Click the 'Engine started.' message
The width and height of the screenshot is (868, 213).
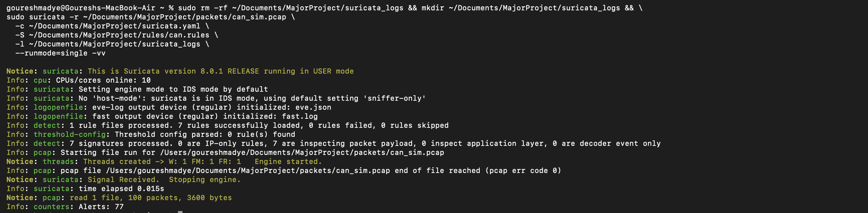pyautogui.click(x=288, y=162)
